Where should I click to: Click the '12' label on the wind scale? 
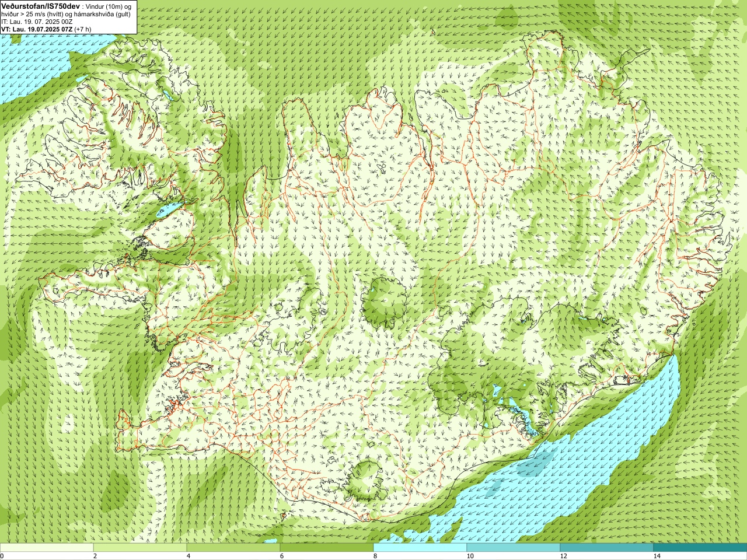563,556
